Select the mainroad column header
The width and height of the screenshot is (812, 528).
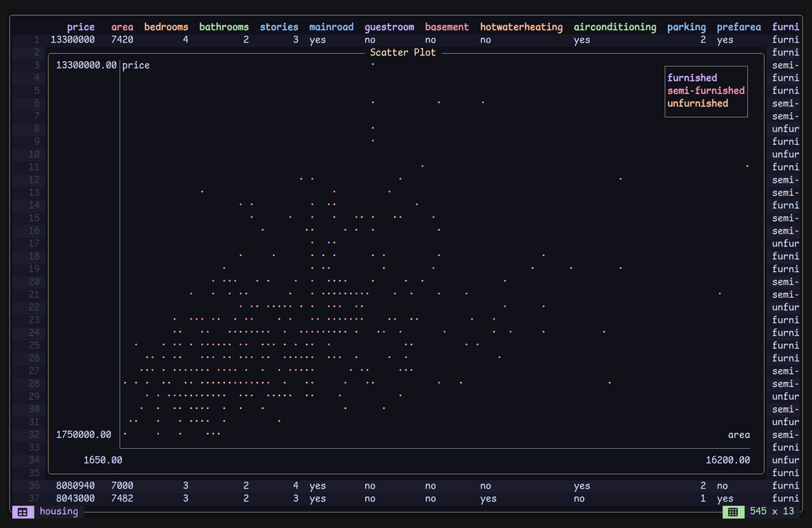(332, 27)
